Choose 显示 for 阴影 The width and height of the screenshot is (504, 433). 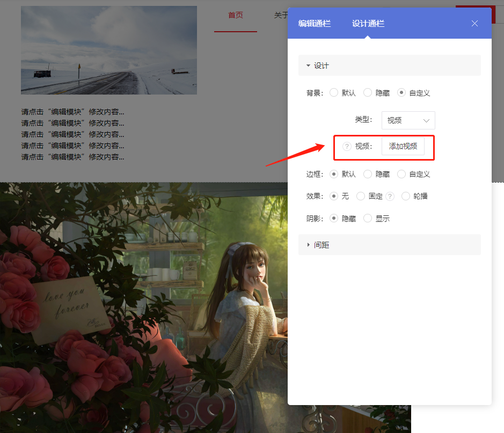point(368,219)
